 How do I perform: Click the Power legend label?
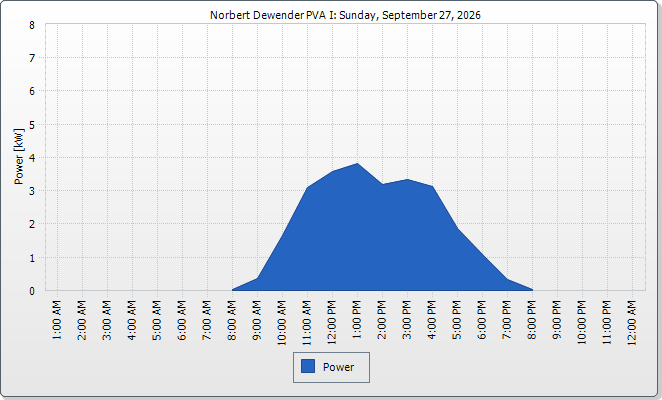click(x=338, y=367)
